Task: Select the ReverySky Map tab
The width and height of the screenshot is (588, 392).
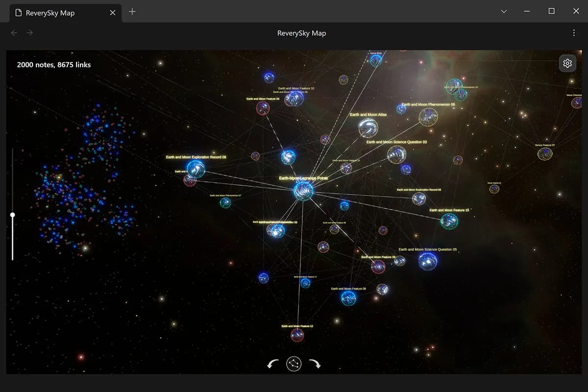Action: [65, 13]
